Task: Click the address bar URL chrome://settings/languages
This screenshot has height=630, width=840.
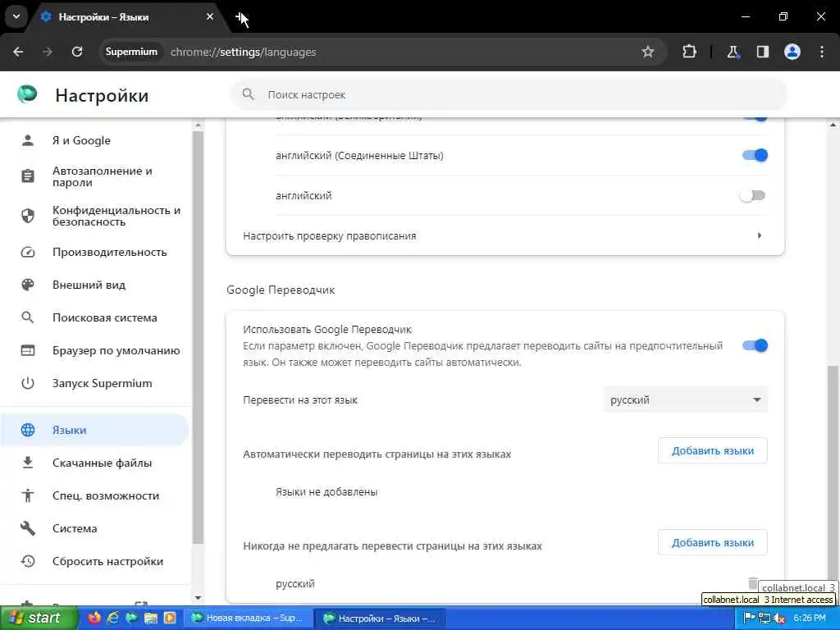Action: (x=243, y=52)
